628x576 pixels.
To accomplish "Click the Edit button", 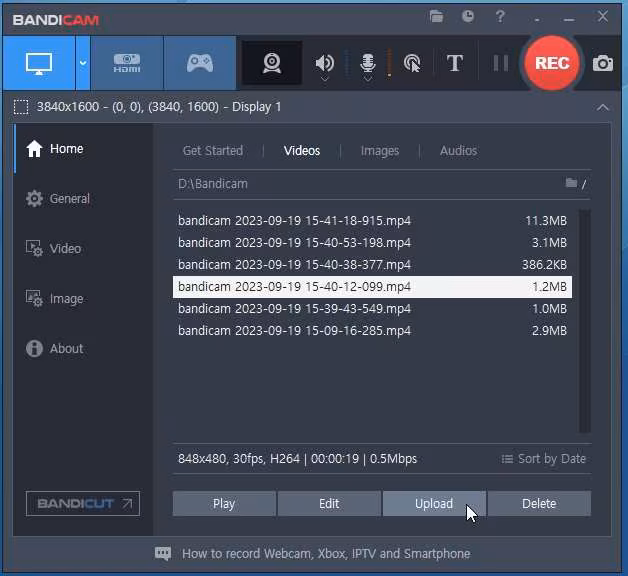I will point(329,503).
